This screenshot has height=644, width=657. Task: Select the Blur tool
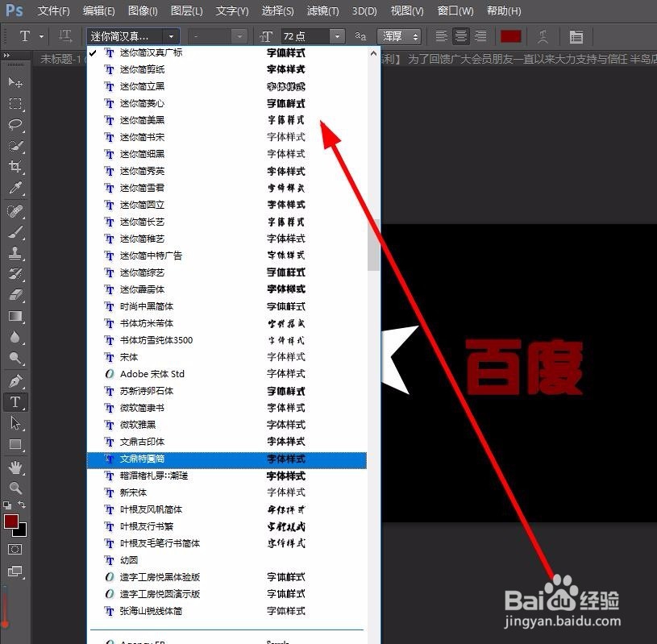click(x=15, y=337)
